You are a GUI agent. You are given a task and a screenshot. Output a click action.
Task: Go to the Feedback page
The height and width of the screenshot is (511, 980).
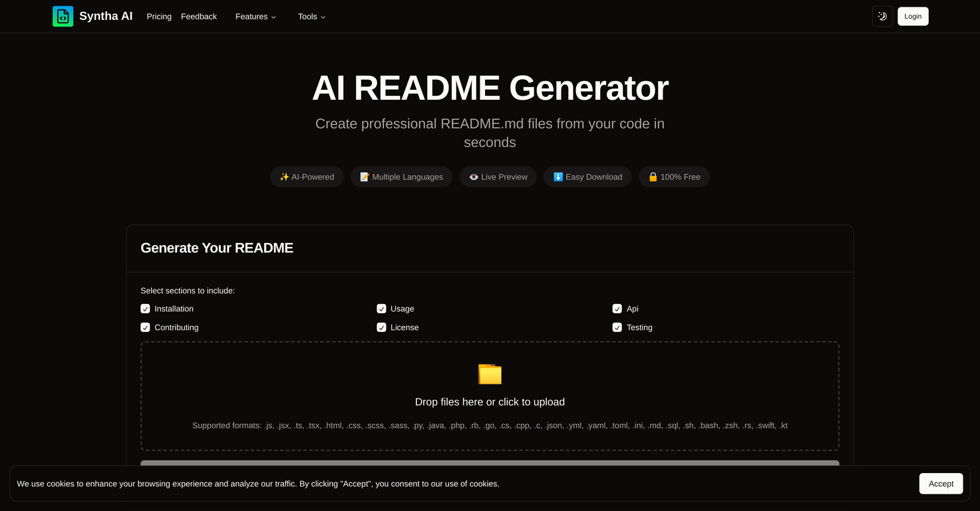click(x=198, y=16)
